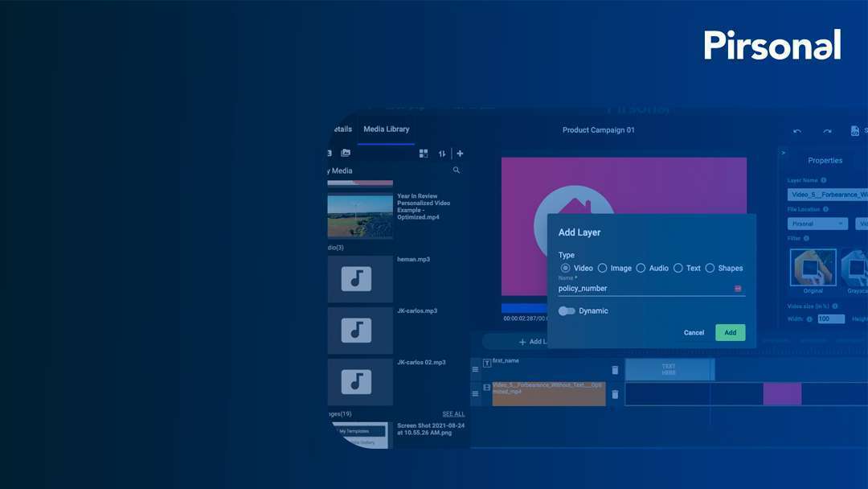This screenshot has height=489, width=868.
Task: Switch to the Media Library tab
Action: (x=387, y=129)
